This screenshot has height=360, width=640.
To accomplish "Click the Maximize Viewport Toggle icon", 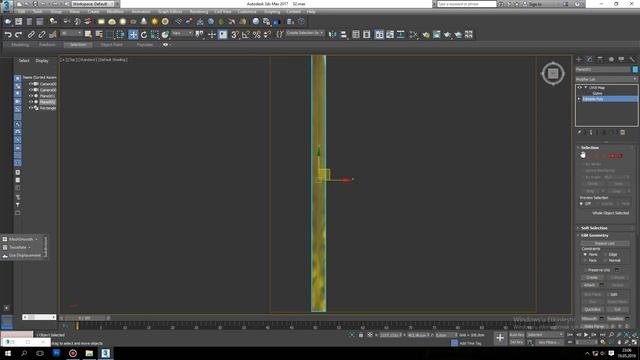I will tap(634, 342).
